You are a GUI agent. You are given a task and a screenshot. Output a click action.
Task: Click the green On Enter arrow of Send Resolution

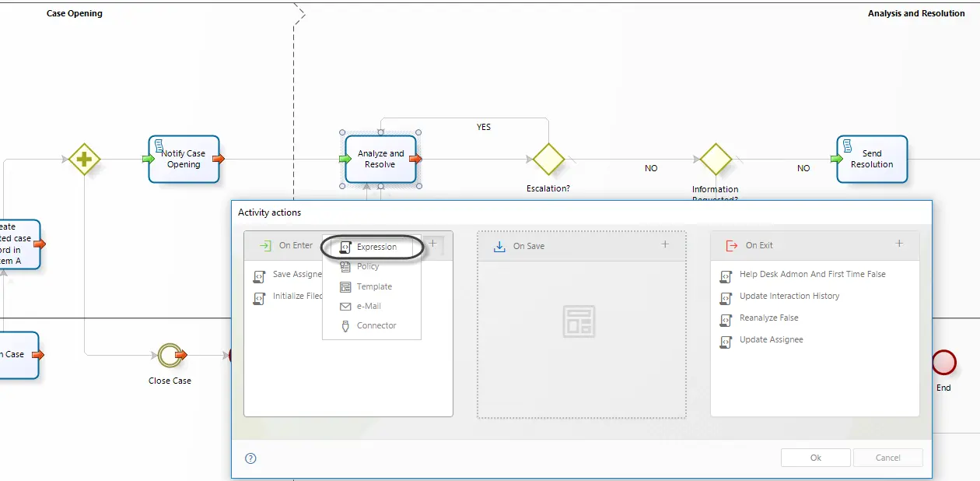pyautogui.click(x=838, y=159)
